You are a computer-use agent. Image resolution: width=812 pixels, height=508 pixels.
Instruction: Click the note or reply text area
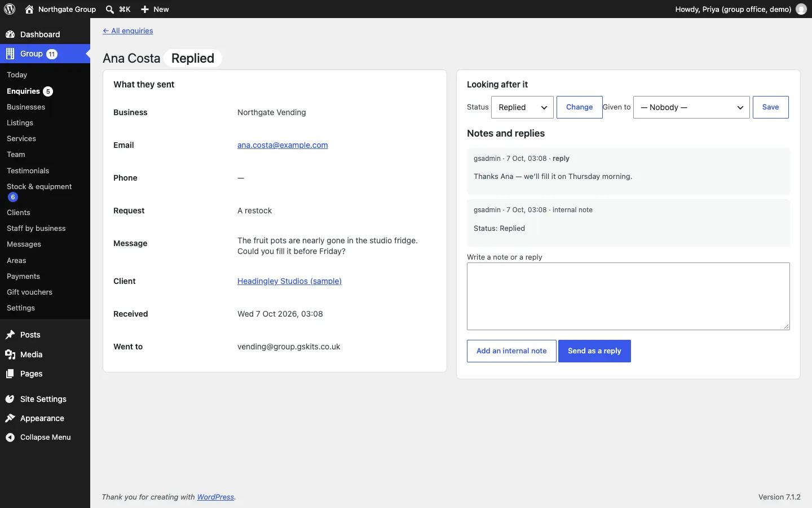click(628, 296)
